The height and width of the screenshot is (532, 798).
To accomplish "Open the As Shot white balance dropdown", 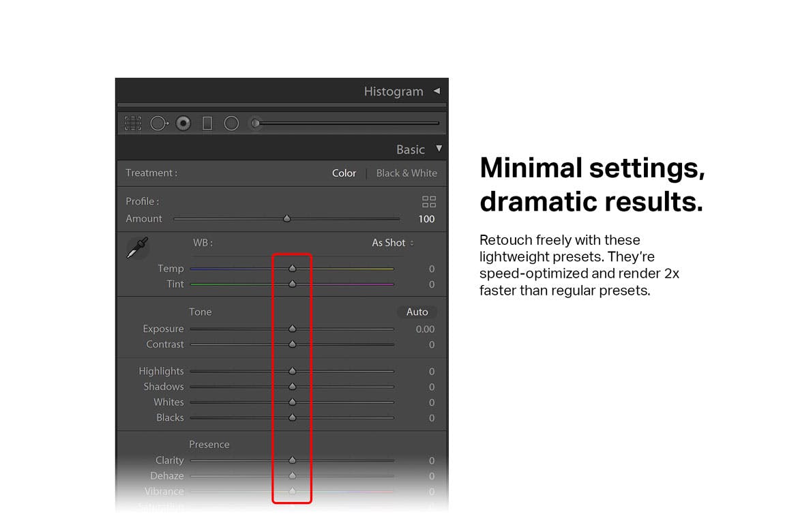I will point(392,243).
